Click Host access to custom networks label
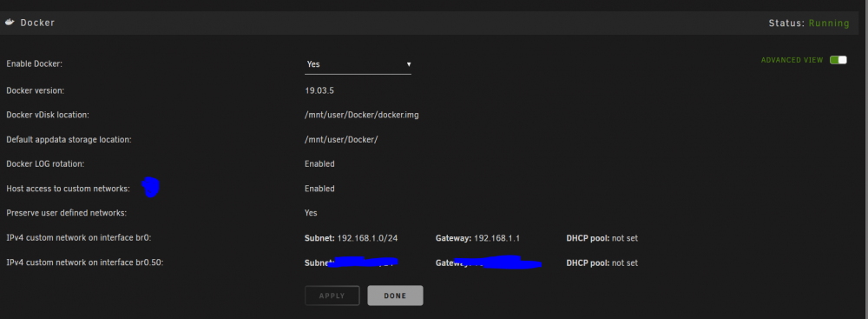This screenshot has width=868, height=319. click(68, 189)
